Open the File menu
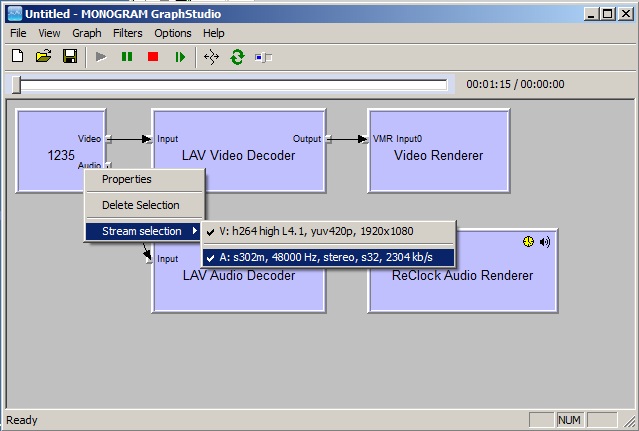 18,33
